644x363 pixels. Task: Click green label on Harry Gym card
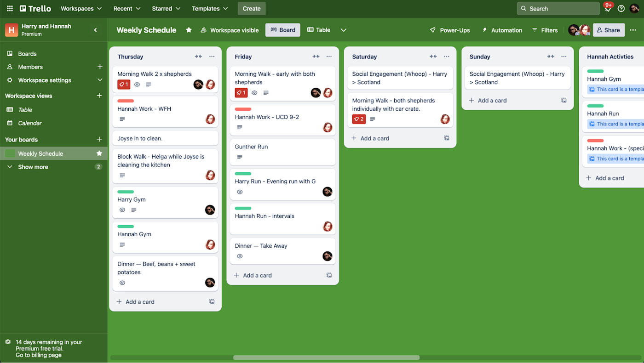pyautogui.click(x=126, y=191)
